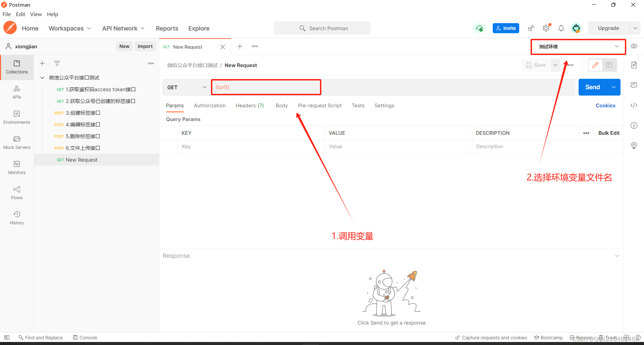Switch to edit mode pencil icon
The height and width of the screenshot is (345, 644).
click(595, 65)
